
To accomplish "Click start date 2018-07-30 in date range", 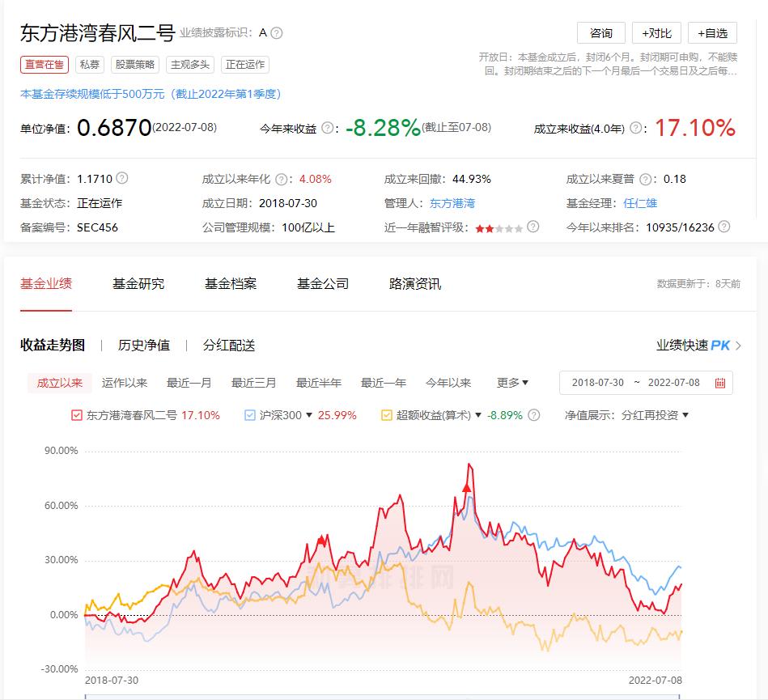I will tap(597, 383).
